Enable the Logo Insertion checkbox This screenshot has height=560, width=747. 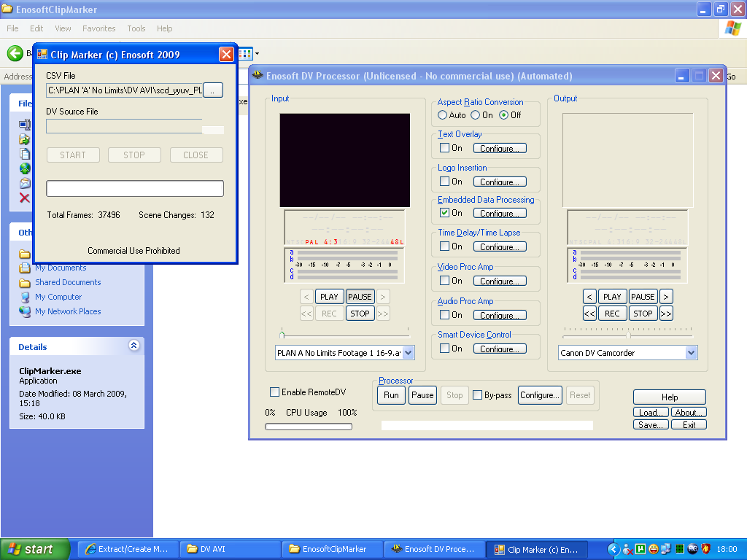444,182
